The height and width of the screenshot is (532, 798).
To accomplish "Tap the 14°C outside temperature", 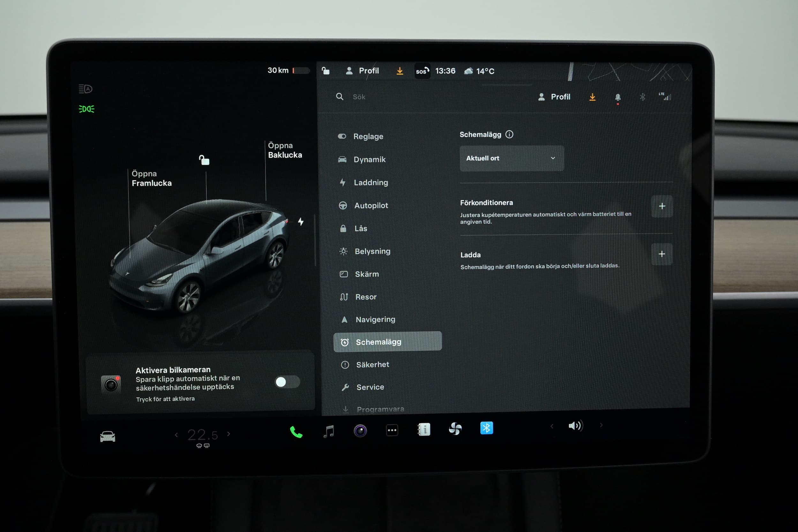I will [x=485, y=71].
